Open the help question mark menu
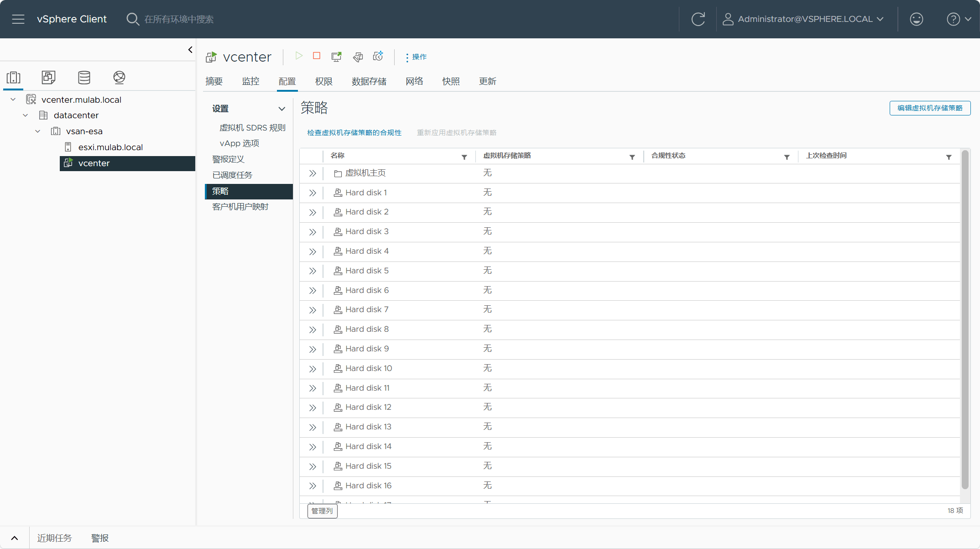This screenshot has height=549, width=980. click(x=959, y=19)
